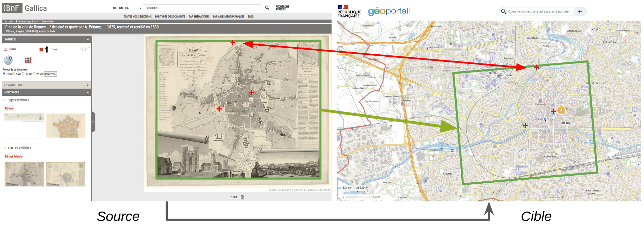Select the 5 km radius option
This screenshot has width=644, height=226.
point(14,74)
